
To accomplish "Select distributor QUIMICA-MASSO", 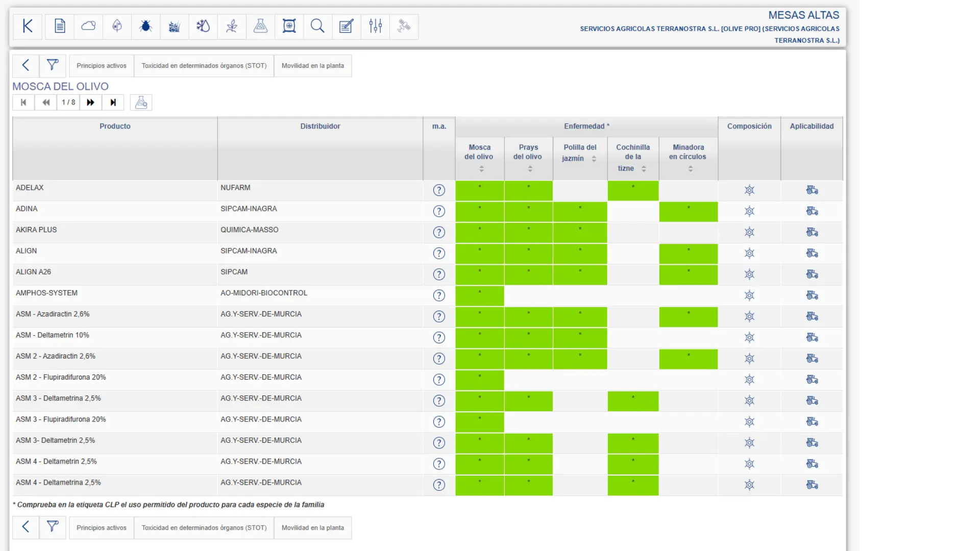I will point(250,230).
